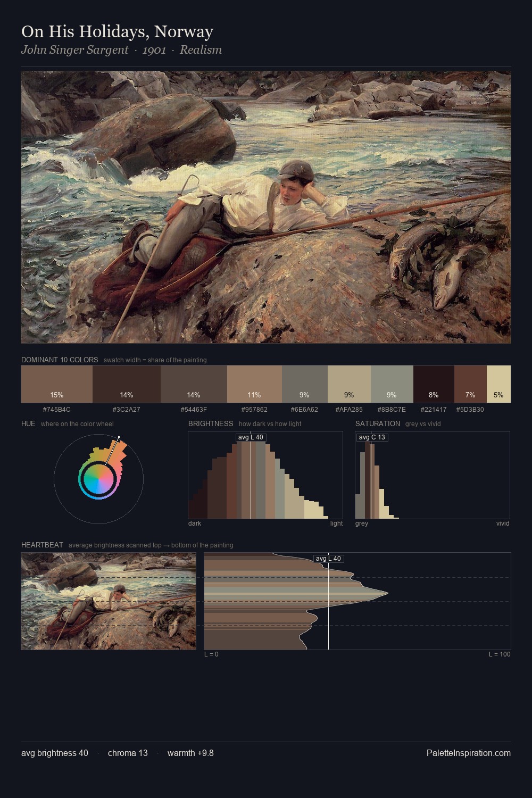Click the 'L = 100' heartbeat axis label

(500, 654)
